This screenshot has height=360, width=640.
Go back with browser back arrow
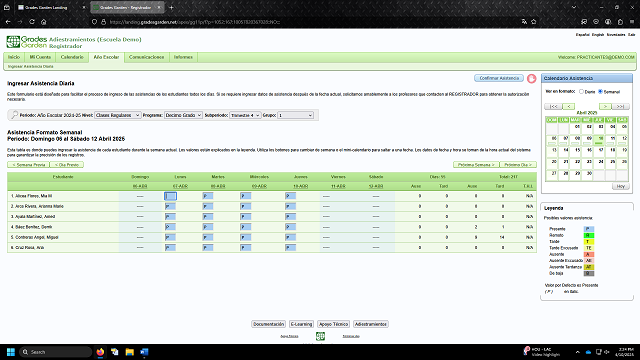(x=8, y=22)
